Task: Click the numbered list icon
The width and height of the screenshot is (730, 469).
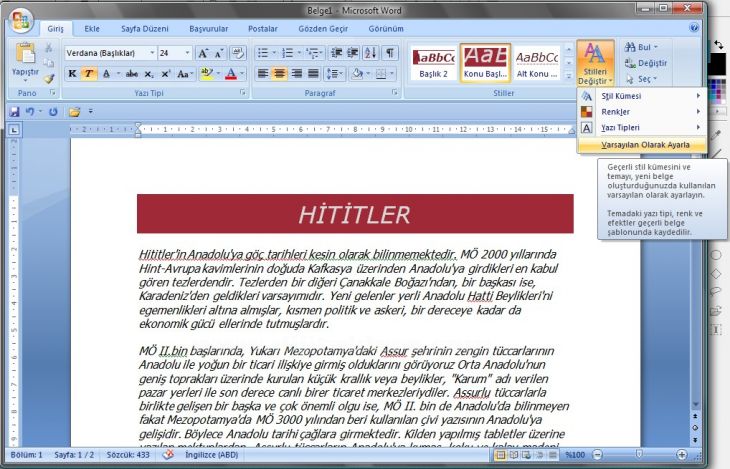Action: (288, 53)
